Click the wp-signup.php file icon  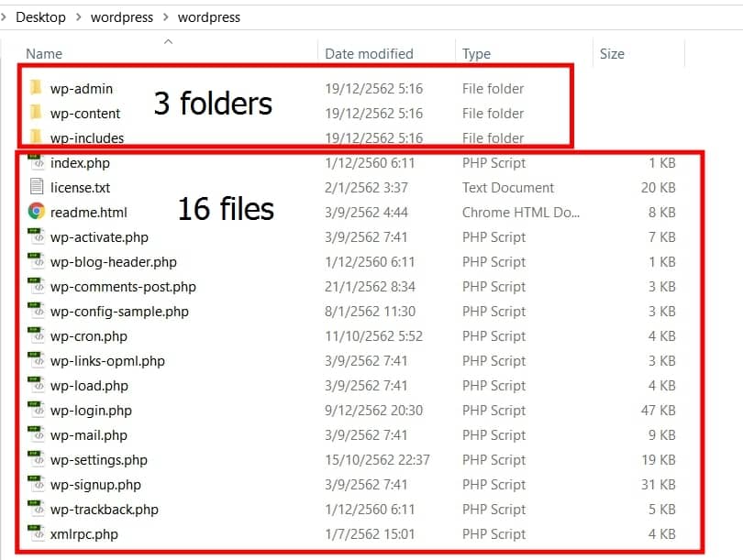point(36,483)
